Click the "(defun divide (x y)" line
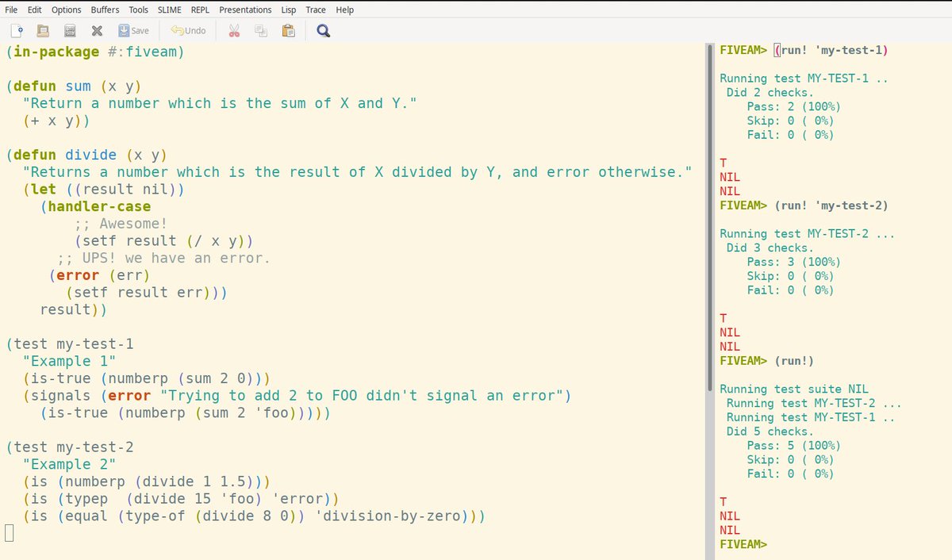The width and height of the screenshot is (952, 560). [86, 155]
